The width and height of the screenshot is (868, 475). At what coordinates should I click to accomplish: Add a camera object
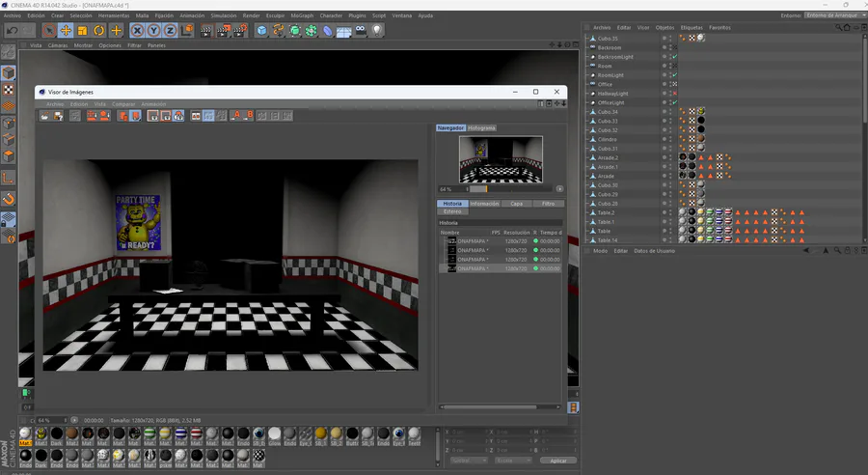pos(361,31)
